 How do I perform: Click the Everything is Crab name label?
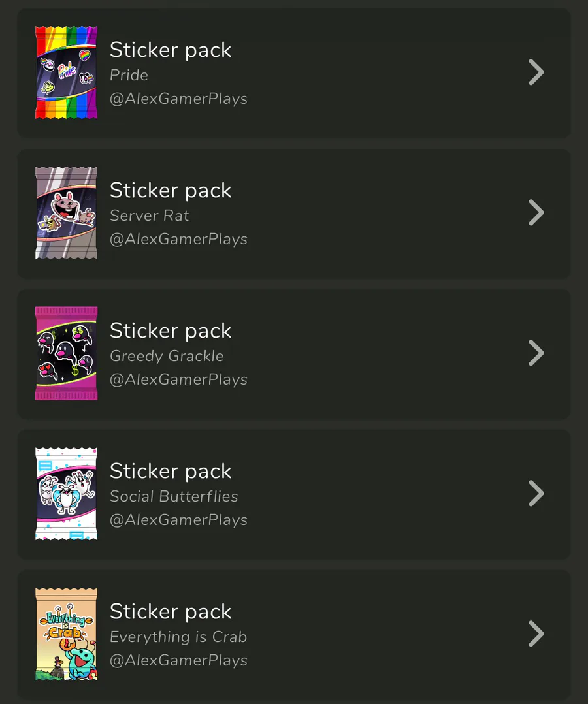[x=178, y=637]
